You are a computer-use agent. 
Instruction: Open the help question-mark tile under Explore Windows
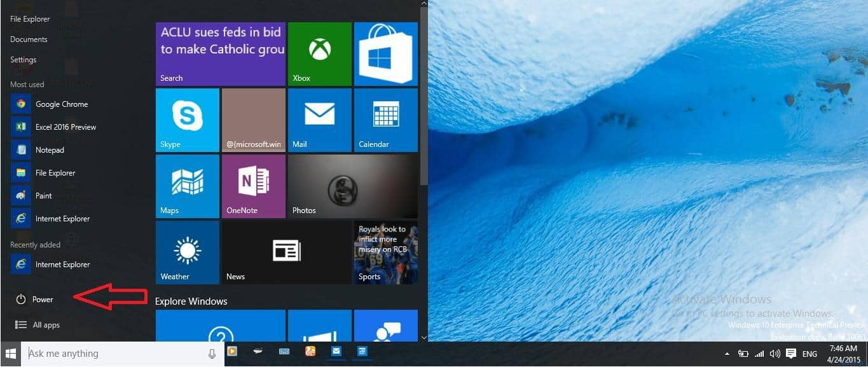(x=220, y=326)
